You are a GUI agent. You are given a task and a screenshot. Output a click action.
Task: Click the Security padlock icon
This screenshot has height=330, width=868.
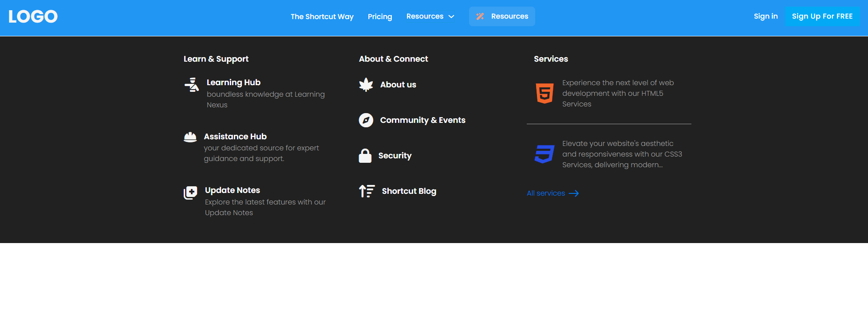point(365,156)
